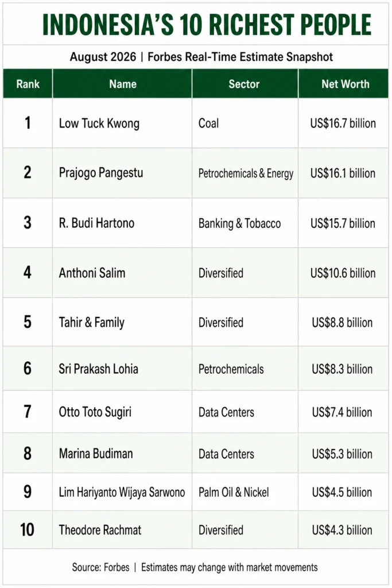Select Prajogo Pangestu in the table
Screen dimensions: 392x588
(101, 173)
